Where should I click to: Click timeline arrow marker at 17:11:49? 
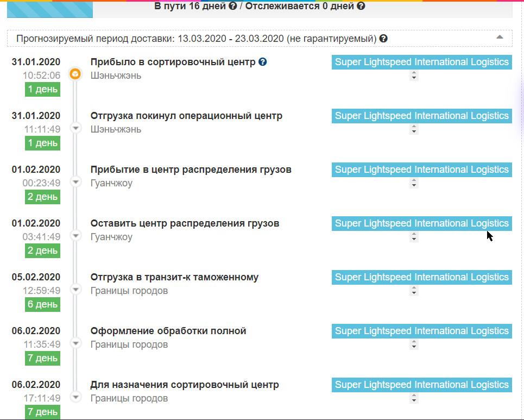point(76,397)
